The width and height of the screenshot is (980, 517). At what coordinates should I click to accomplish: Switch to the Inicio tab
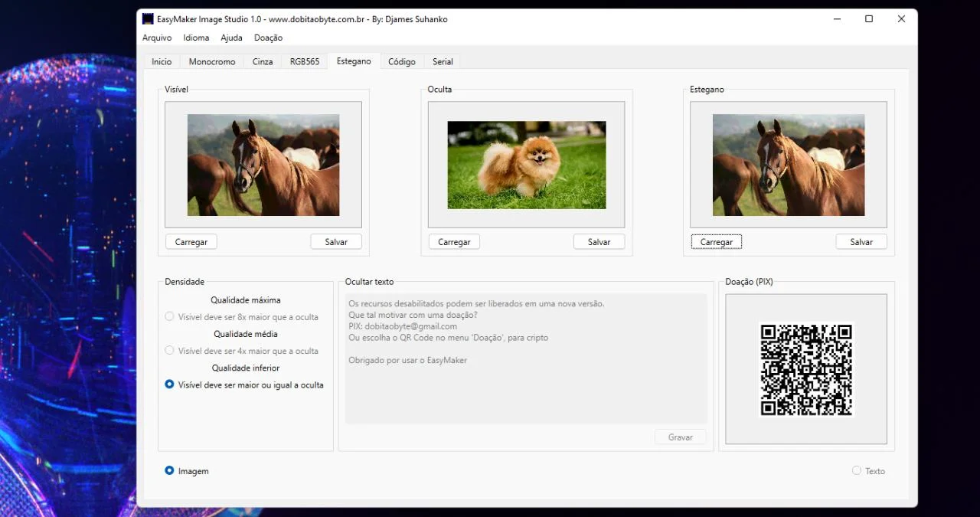coord(162,62)
